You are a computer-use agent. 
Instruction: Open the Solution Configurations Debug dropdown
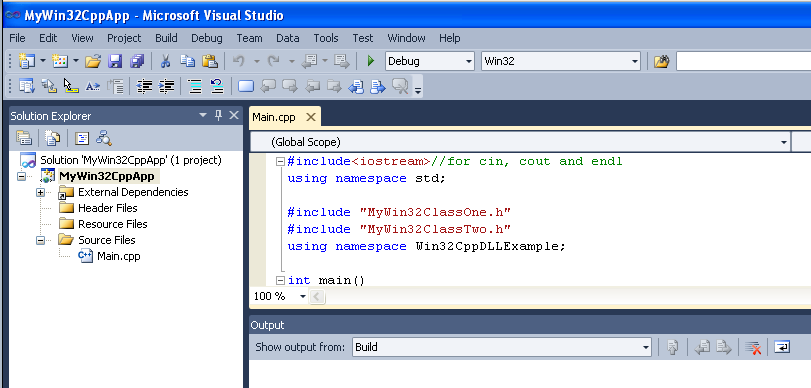click(x=469, y=61)
